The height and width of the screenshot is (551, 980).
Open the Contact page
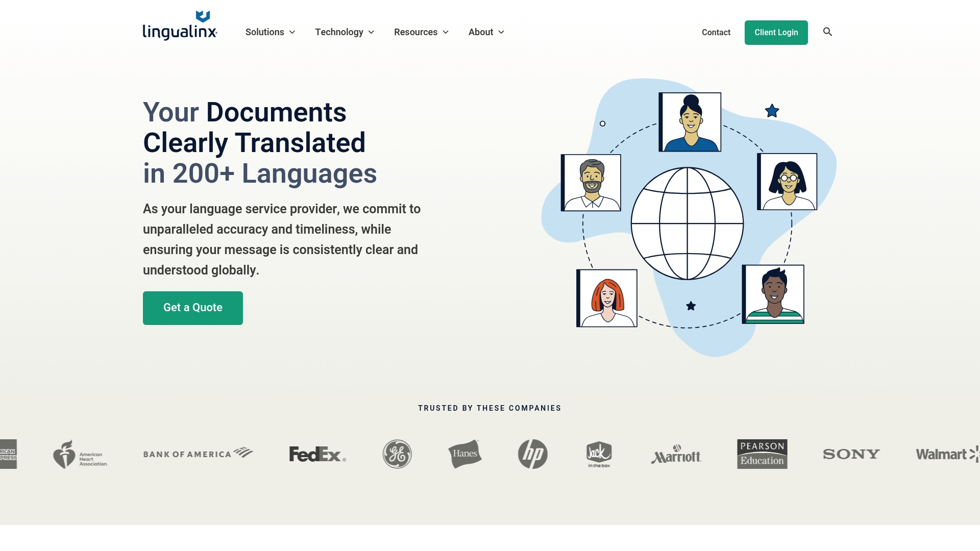point(716,32)
